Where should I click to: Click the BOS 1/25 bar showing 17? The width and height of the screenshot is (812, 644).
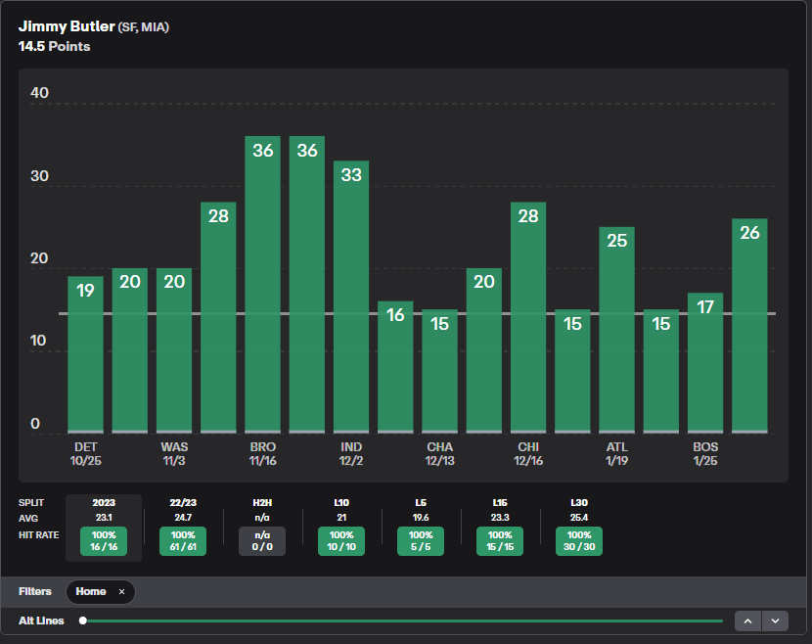[705, 363]
